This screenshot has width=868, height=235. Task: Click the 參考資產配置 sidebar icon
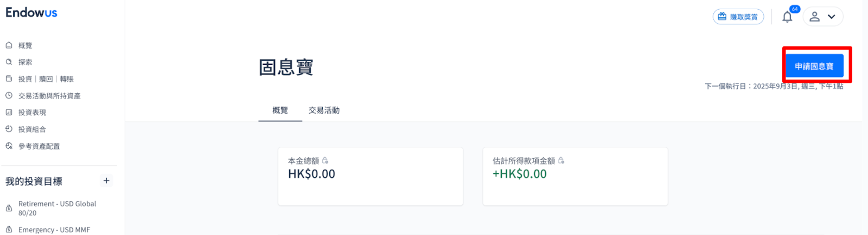9,146
